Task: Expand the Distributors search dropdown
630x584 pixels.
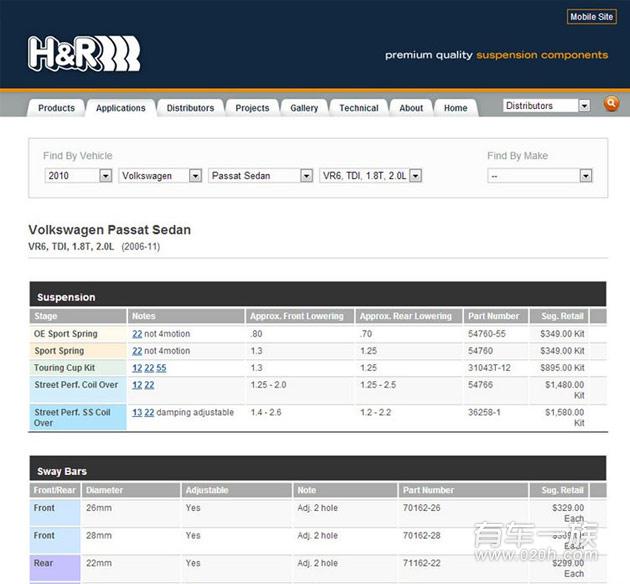Action: pos(546,106)
